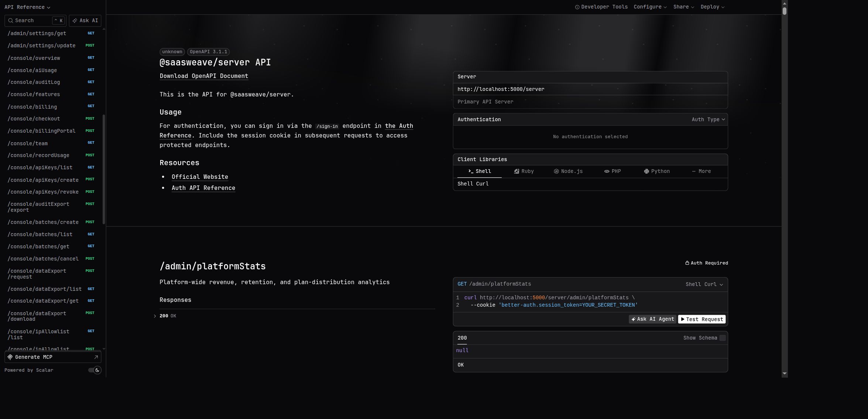This screenshot has height=419, width=868.
Task: Open the Auth API Reference link
Action: coord(203,188)
